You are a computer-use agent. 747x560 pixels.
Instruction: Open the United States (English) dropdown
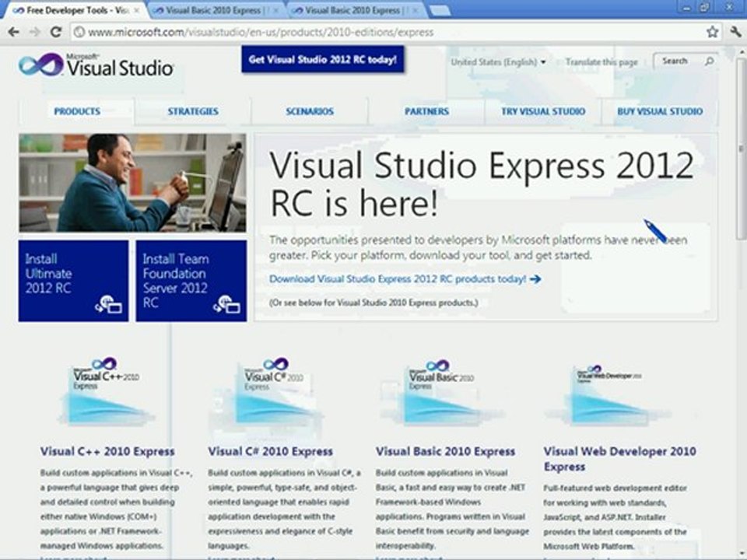point(498,62)
